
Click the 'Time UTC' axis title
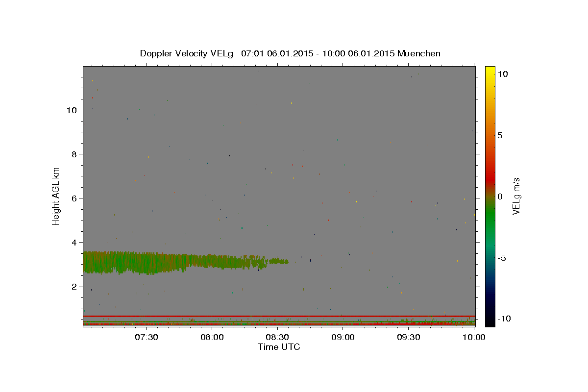pyautogui.click(x=279, y=347)
